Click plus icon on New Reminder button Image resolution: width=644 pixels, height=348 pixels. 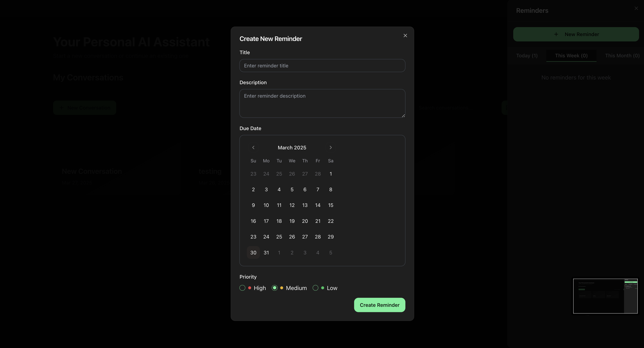[x=556, y=34]
